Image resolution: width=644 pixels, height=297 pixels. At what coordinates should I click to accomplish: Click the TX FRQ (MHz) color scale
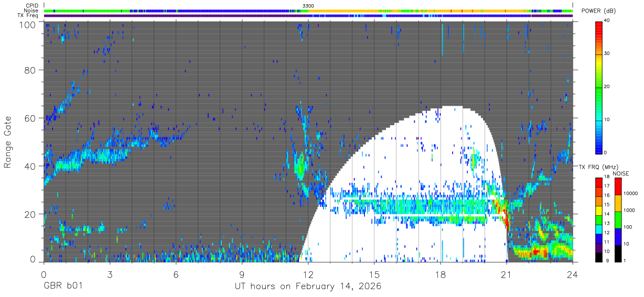pyautogui.click(x=599, y=219)
